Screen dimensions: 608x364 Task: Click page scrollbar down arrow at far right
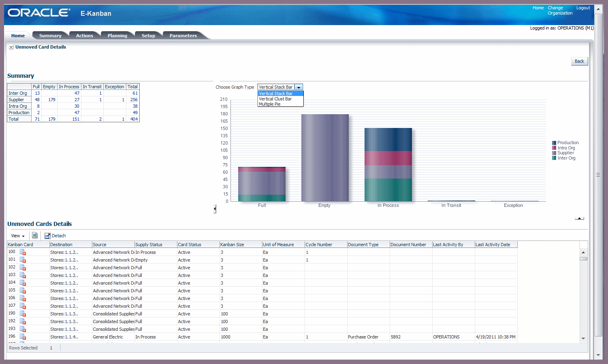(598, 355)
